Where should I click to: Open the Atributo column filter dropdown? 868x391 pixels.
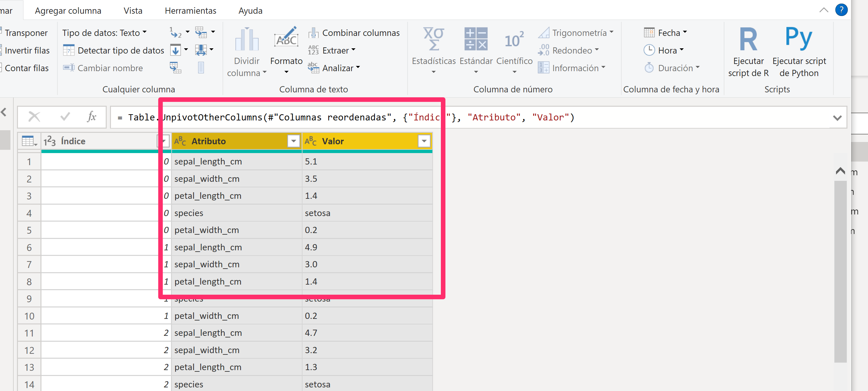293,141
